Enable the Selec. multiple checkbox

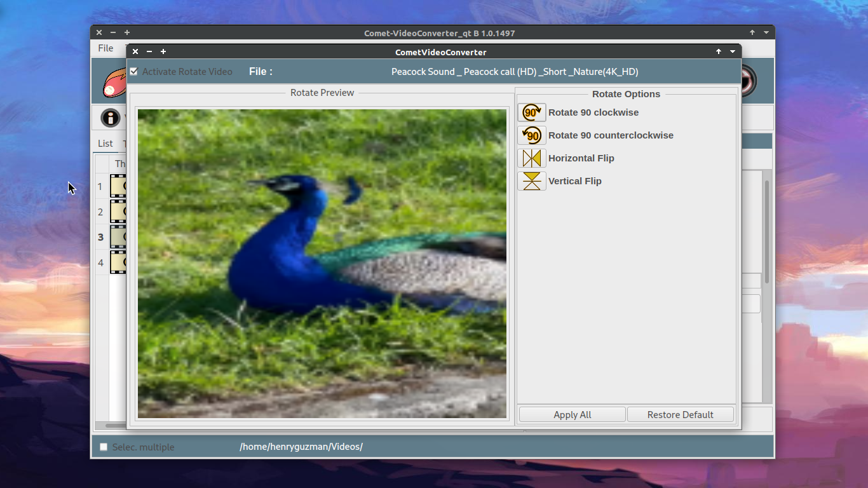(104, 447)
